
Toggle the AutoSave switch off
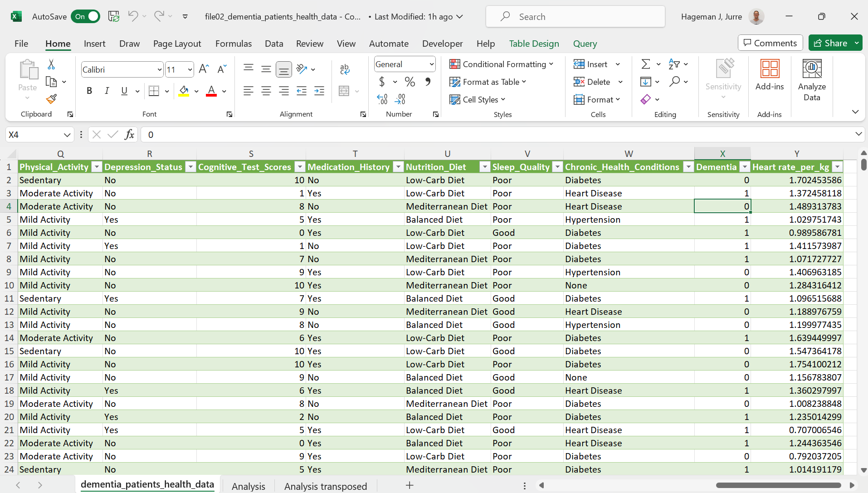click(x=86, y=17)
